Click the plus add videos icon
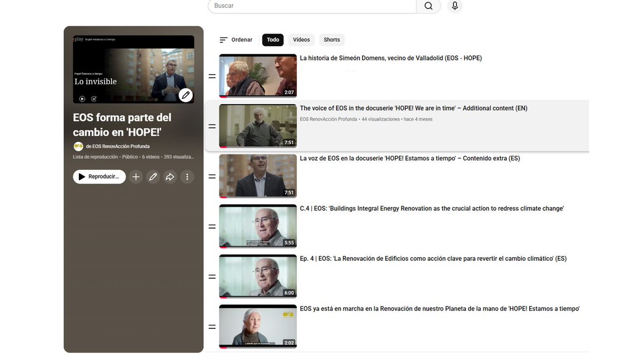The height and width of the screenshot is (359, 644). [x=136, y=177]
